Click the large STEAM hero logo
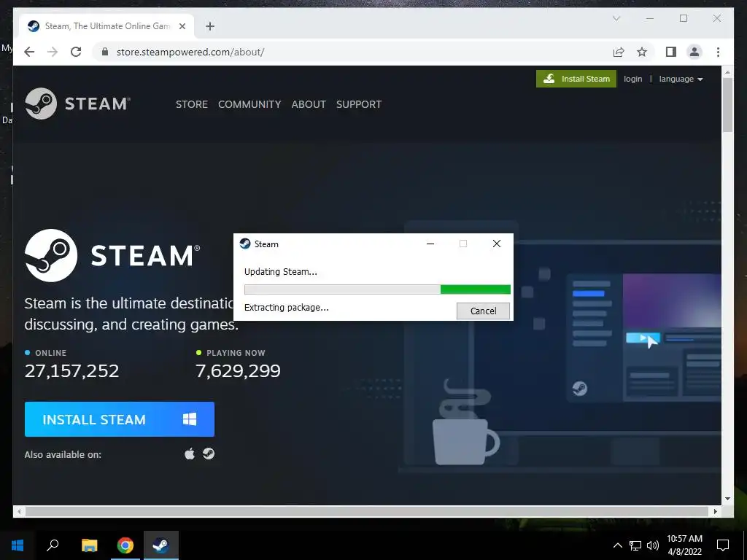Viewport: 747px width, 560px height. [112, 256]
